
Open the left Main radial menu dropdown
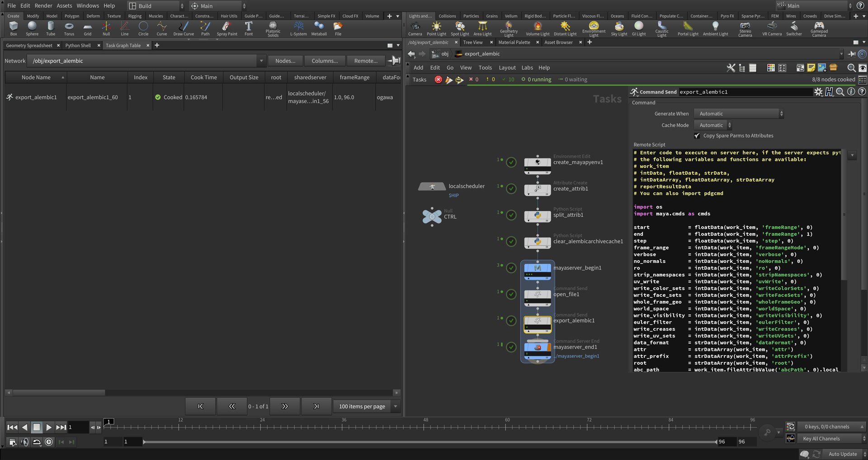(x=218, y=6)
